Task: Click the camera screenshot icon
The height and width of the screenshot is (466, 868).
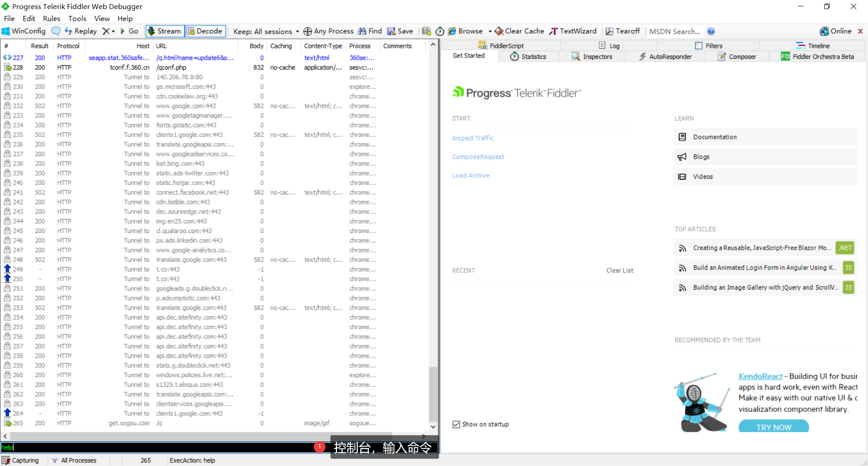Action: point(426,31)
